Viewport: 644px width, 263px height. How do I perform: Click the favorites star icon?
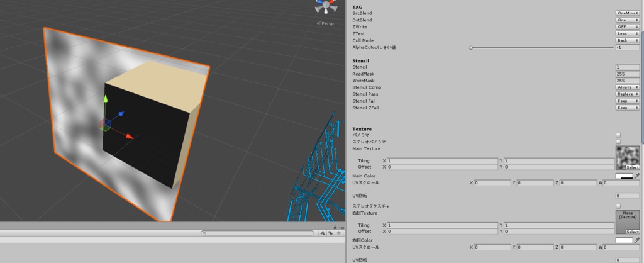coord(338,233)
